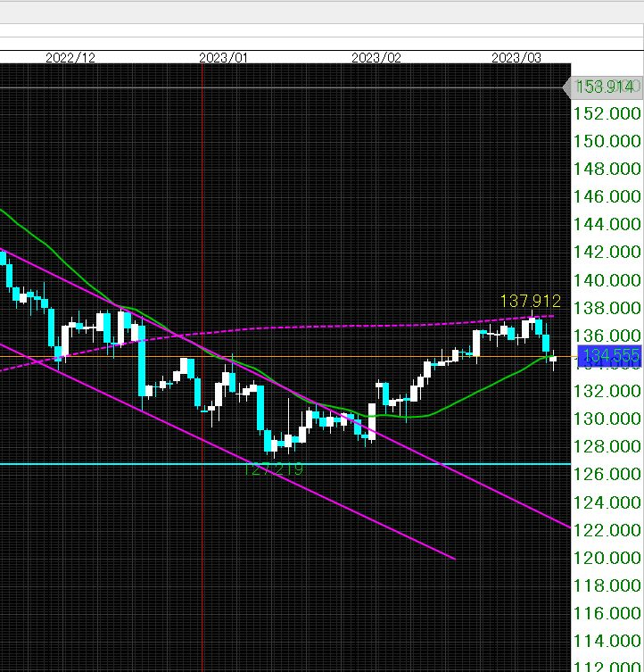Click the 136.000 axis price label

pos(607,336)
